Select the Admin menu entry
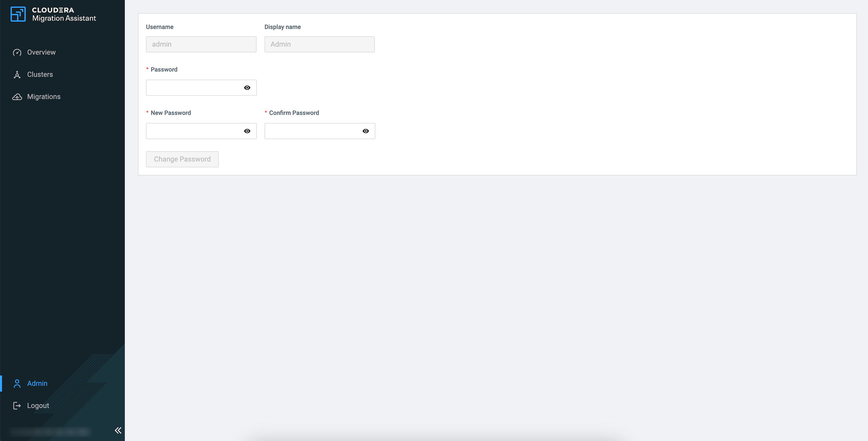This screenshot has height=441, width=868. pos(38,384)
